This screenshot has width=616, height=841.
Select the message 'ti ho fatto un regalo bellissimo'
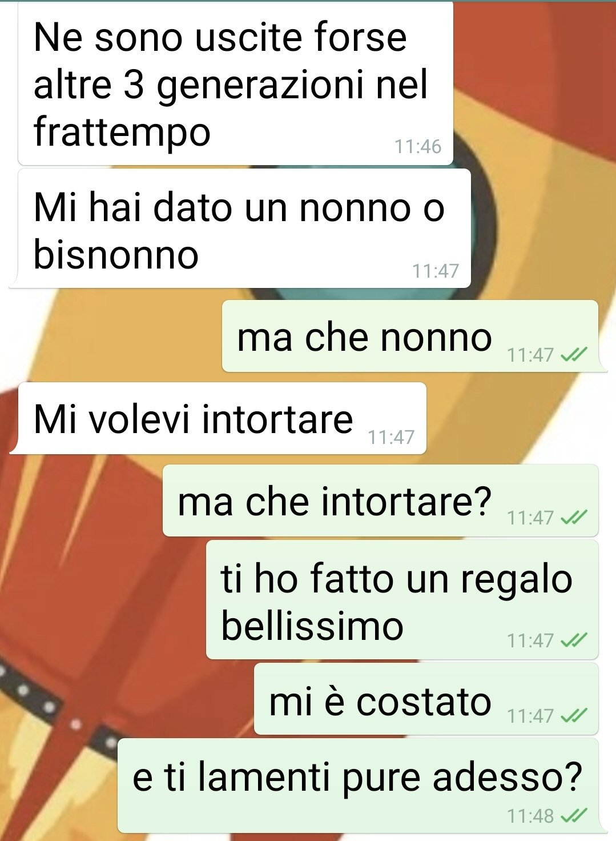(402, 600)
